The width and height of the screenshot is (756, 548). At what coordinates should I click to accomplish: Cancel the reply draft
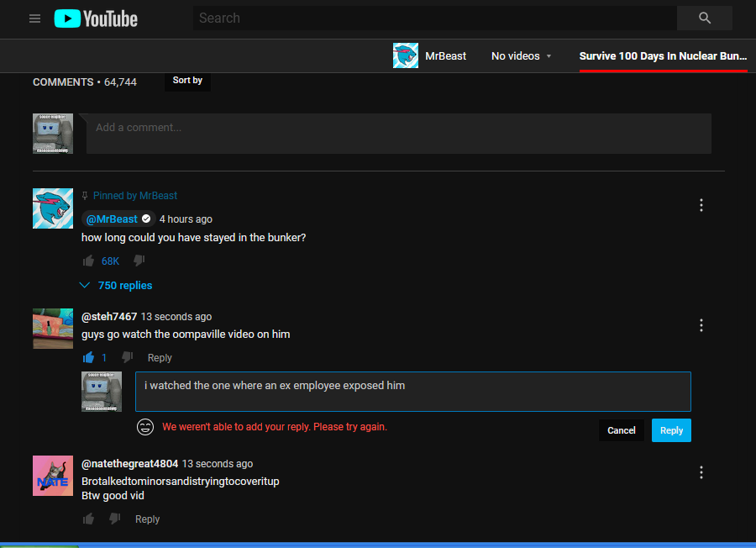(x=622, y=430)
